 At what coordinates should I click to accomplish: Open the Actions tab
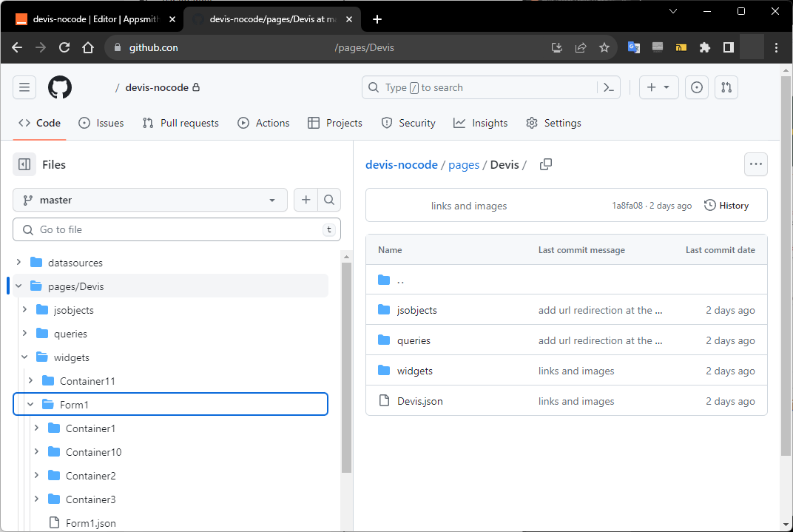pos(263,123)
